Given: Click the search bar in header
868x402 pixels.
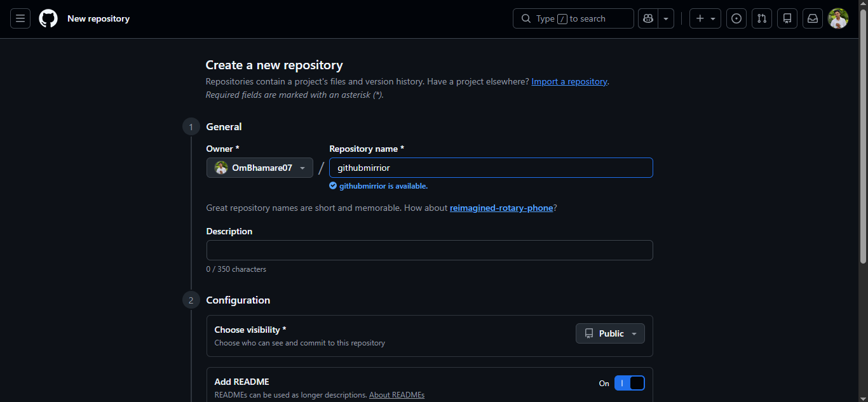Looking at the screenshot, I should pyautogui.click(x=573, y=18).
